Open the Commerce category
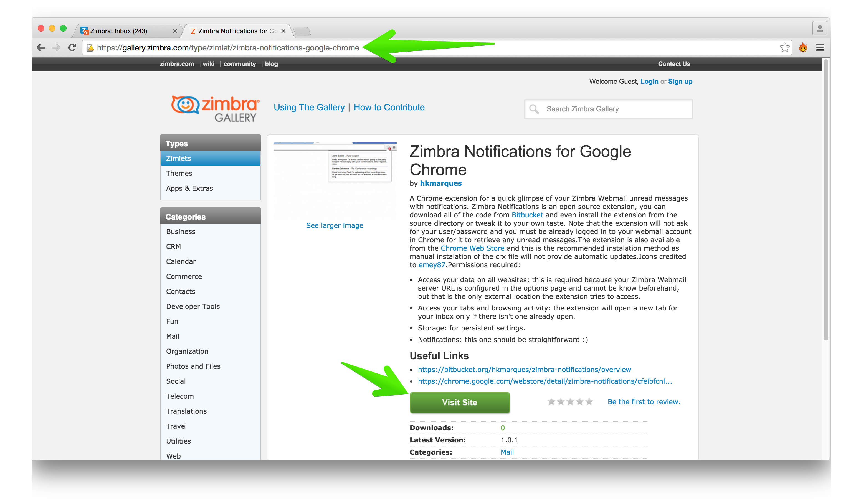The height and width of the screenshot is (504, 861). 210,277
